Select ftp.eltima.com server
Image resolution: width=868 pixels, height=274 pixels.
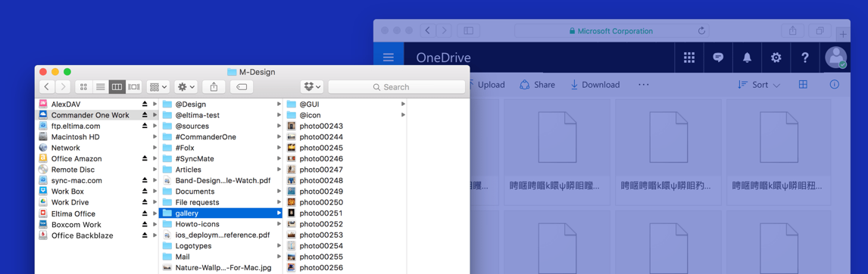point(76,126)
